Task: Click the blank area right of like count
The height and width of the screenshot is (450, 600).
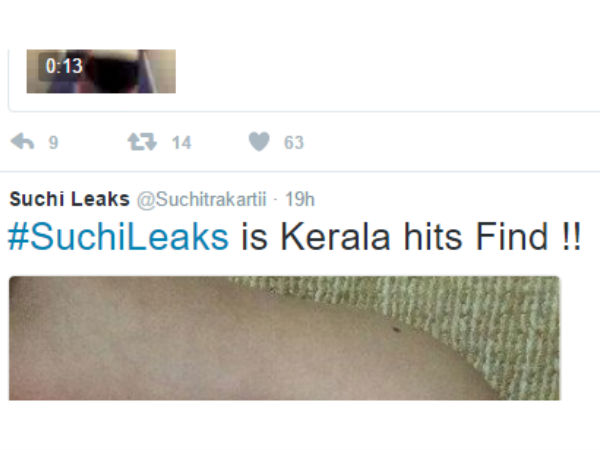Action: [x=450, y=143]
